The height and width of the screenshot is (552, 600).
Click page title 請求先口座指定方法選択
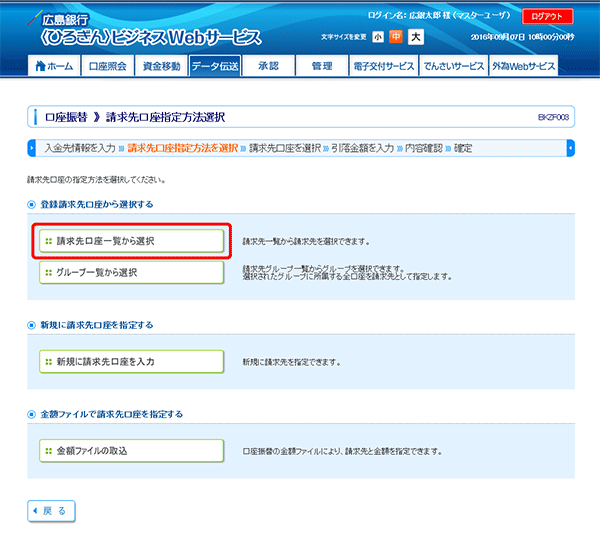(x=165, y=117)
